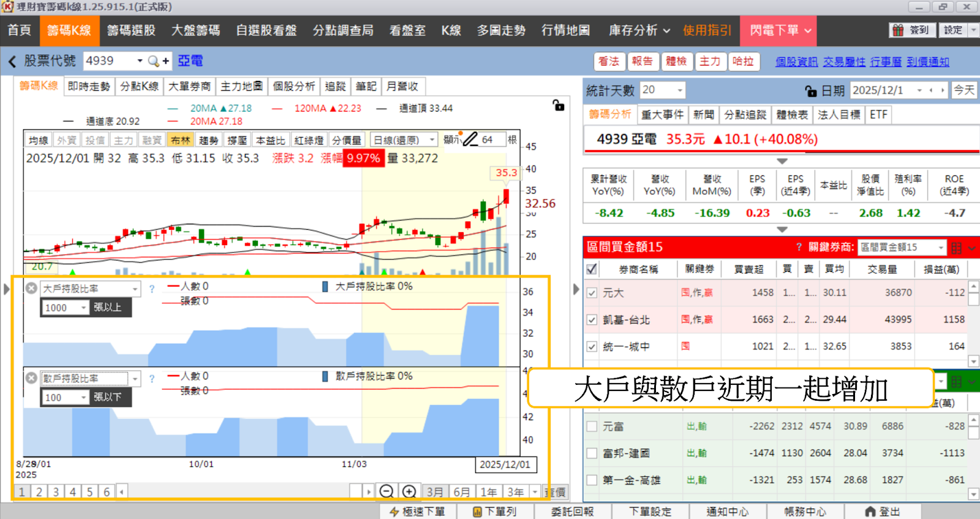Switch to the 重大事件 tab
Image resolution: width=980 pixels, height=519 pixels.
(x=662, y=115)
